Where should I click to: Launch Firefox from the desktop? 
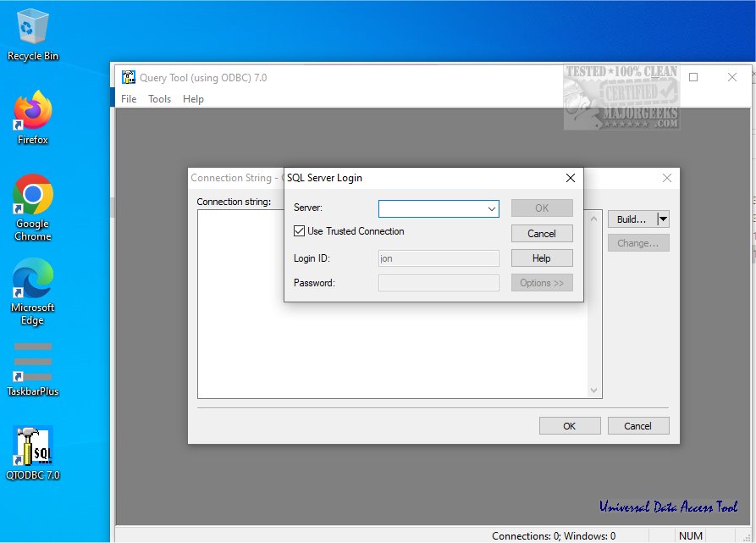(x=33, y=118)
